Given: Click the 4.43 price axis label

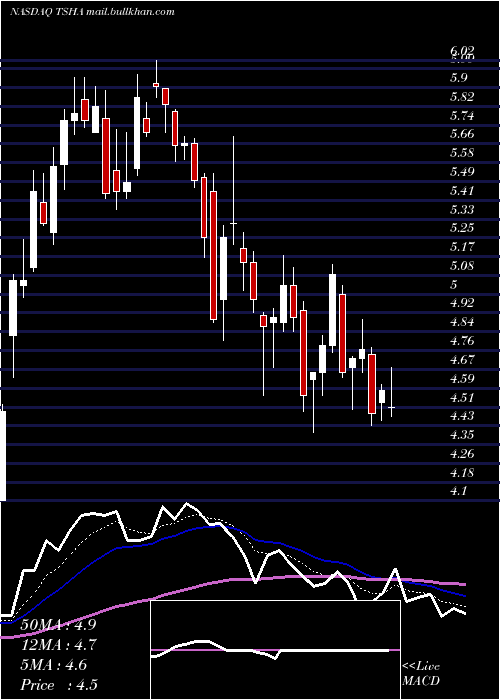Looking at the screenshot, I should 462,416.
